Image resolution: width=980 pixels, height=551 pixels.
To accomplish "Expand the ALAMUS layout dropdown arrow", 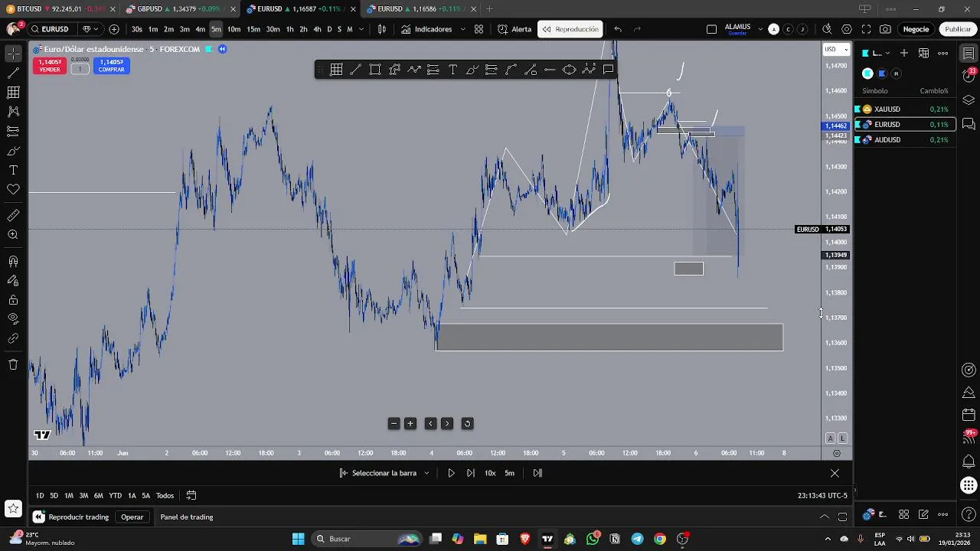I will coord(759,29).
